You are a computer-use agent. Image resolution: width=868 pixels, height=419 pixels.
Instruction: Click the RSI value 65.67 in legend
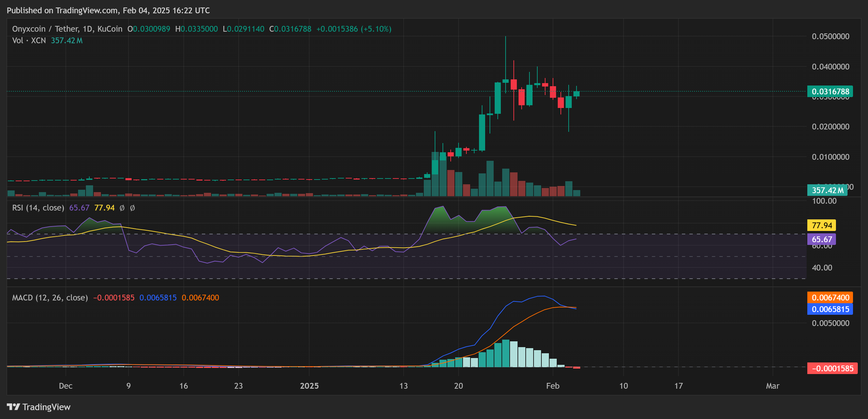tap(79, 208)
